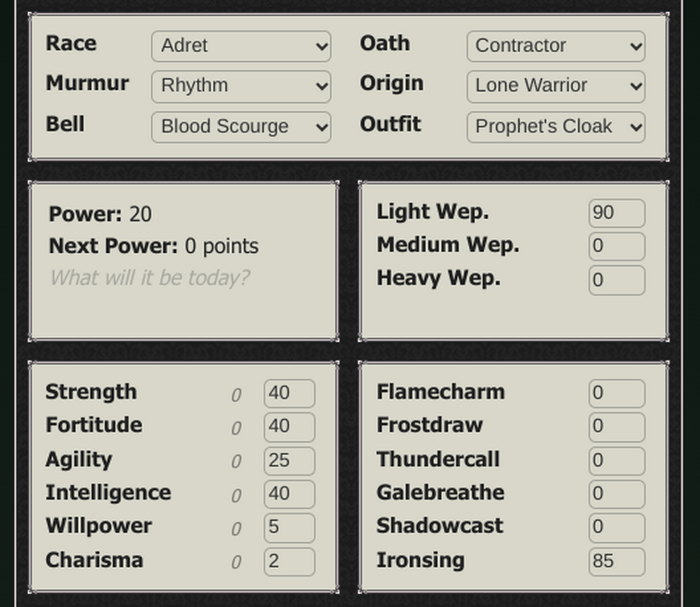Expand the Murmur dropdown set to Rhythm
This screenshot has height=607, width=700.
241,86
